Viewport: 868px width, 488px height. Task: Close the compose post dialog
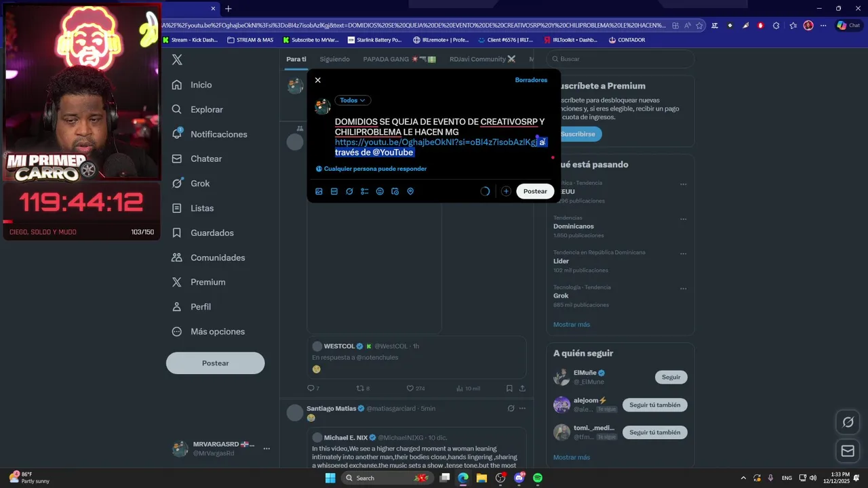(317, 80)
